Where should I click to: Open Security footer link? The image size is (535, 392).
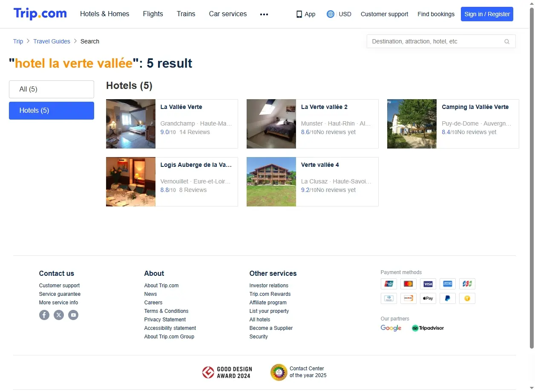[x=259, y=337]
